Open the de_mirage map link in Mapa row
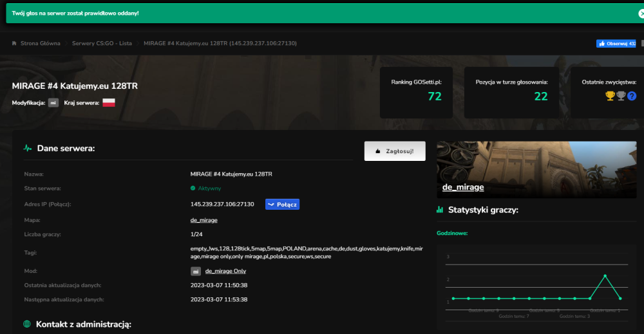The width and height of the screenshot is (644, 334). click(x=204, y=220)
